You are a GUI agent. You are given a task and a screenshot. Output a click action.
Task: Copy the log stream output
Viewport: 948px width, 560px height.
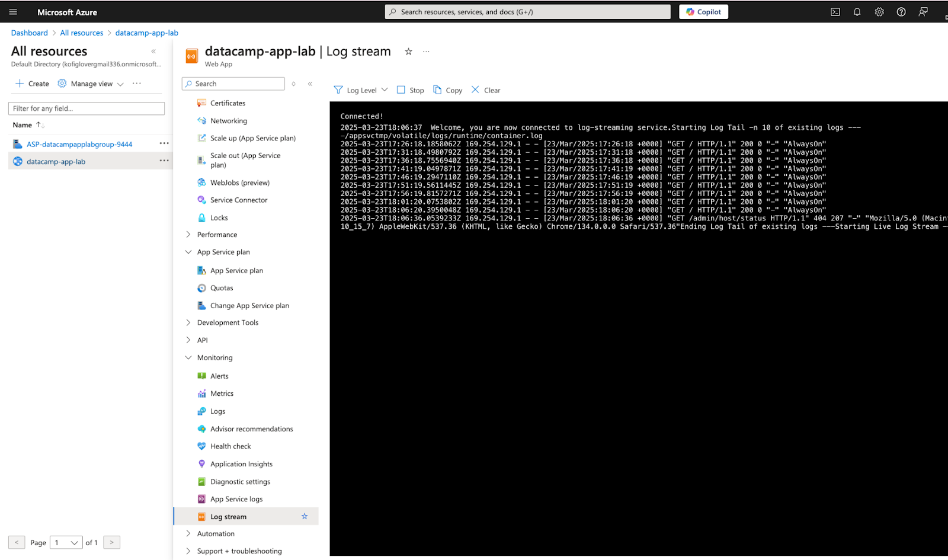click(448, 90)
